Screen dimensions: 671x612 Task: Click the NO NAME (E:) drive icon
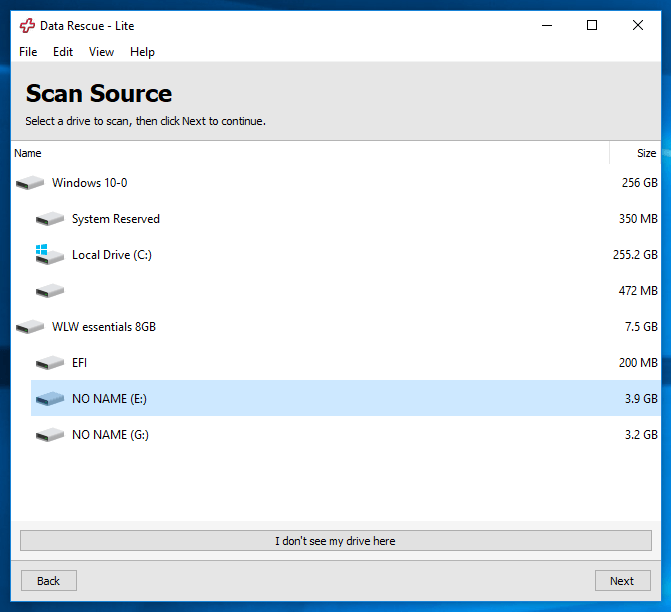pos(50,398)
